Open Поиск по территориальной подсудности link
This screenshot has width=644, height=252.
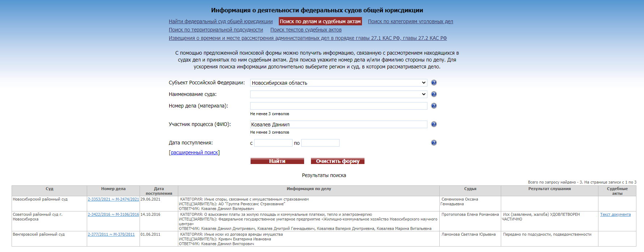pos(216,30)
